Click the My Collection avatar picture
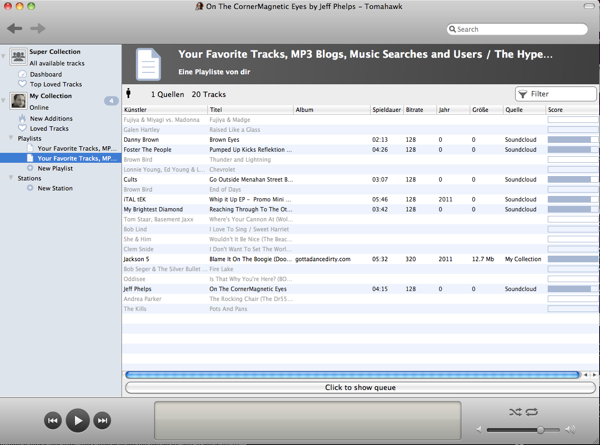The width and height of the screenshot is (600, 445). [x=18, y=101]
